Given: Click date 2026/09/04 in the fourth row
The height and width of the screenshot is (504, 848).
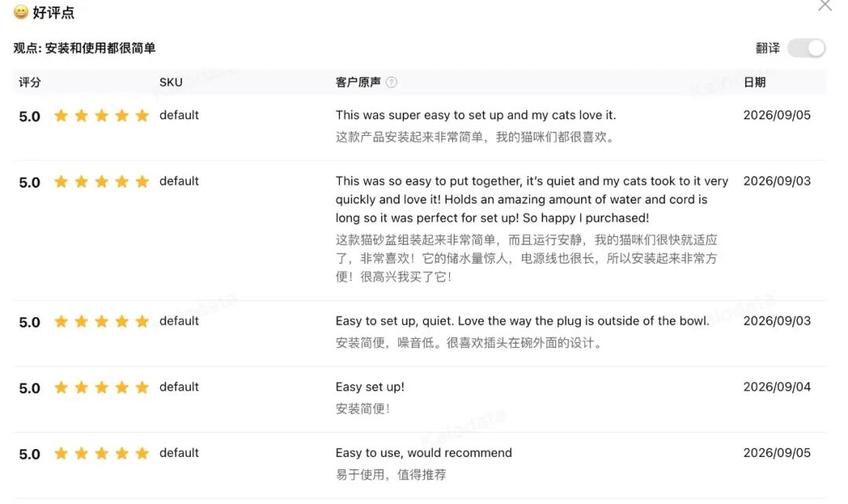Looking at the screenshot, I should click(x=777, y=387).
